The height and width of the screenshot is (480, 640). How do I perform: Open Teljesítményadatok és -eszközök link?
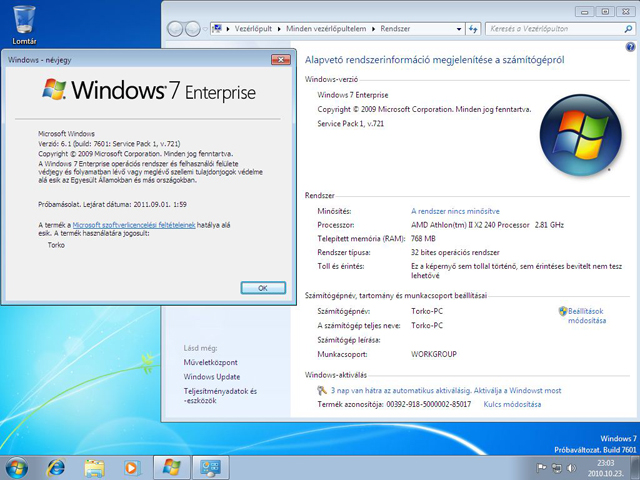(220, 396)
